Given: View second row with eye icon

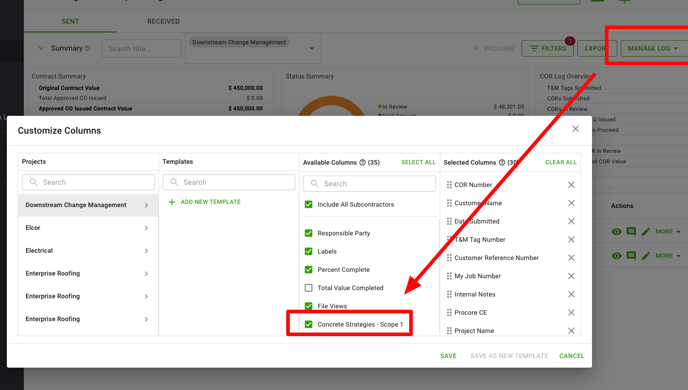Looking at the screenshot, I should [x=616, y=256].
